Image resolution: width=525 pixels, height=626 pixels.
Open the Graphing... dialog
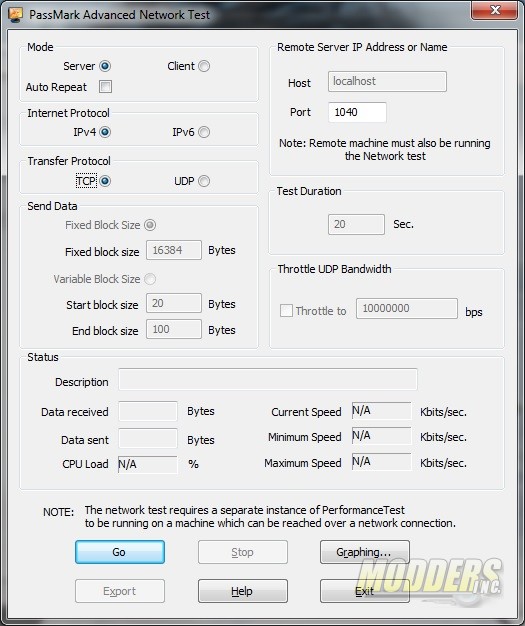pos(365,552)
